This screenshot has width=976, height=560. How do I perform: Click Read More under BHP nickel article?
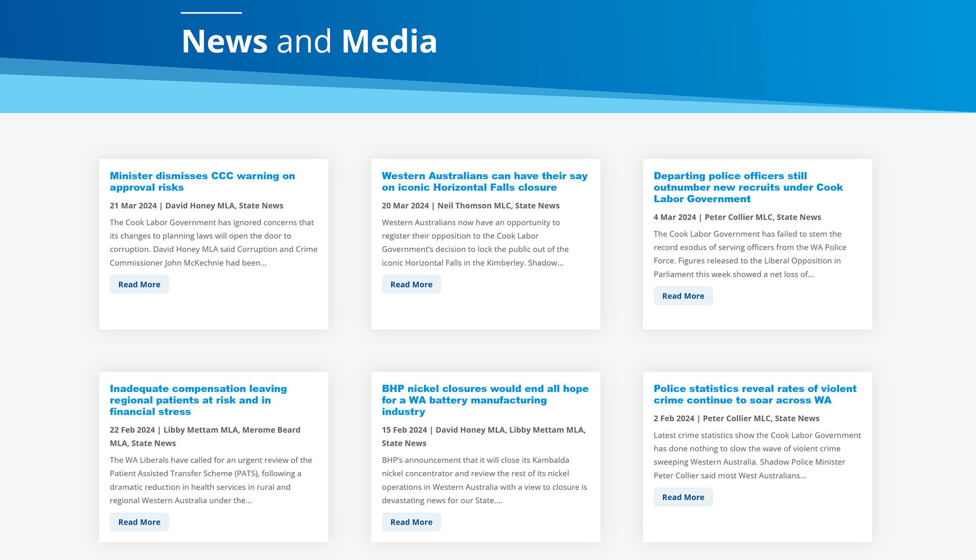click(411, 522)
